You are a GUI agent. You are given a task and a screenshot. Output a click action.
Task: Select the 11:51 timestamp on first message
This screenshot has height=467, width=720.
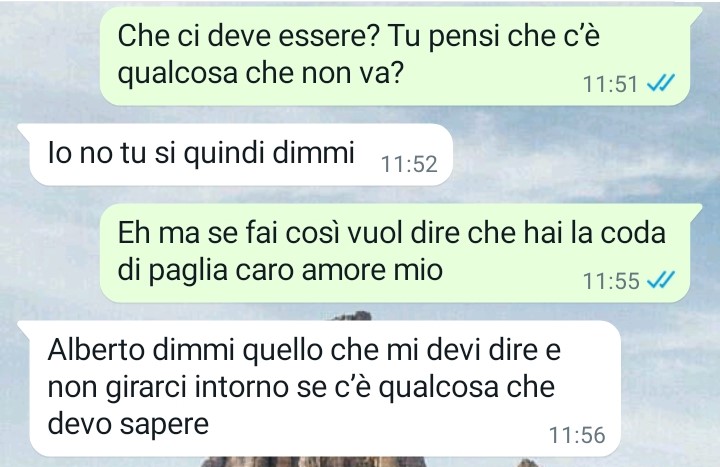click(x=610, y=84)
